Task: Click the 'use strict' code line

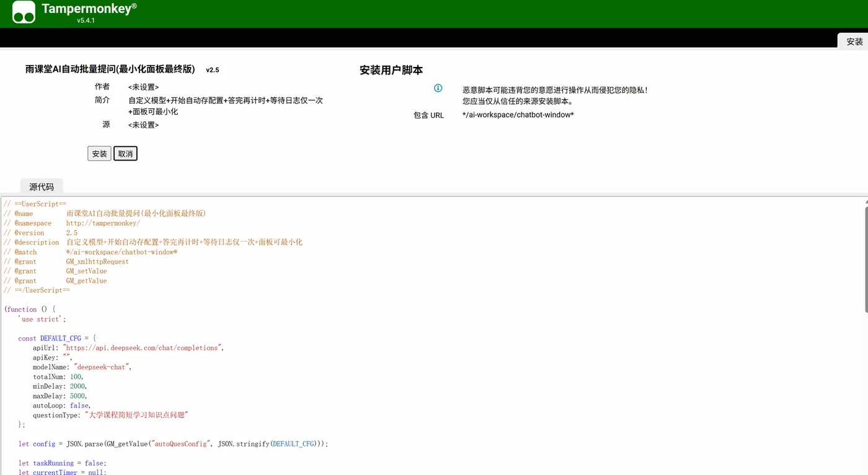Action: (x=42, y=319)
